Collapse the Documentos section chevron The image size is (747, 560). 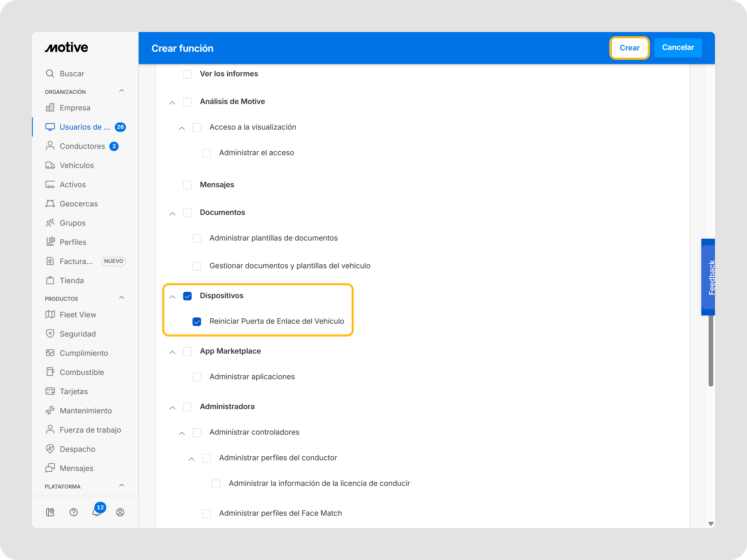coord(173,213)
